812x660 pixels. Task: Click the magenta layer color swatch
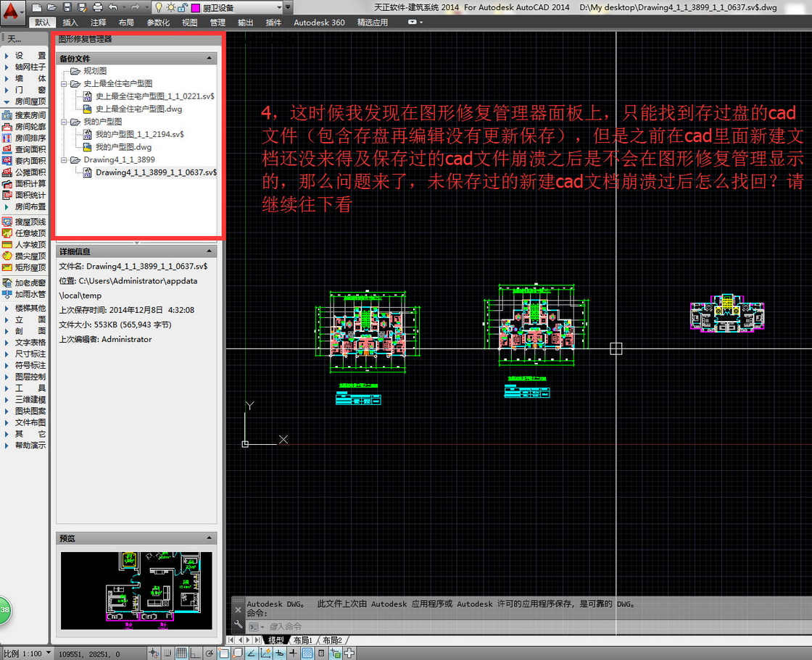coord(196,8)
